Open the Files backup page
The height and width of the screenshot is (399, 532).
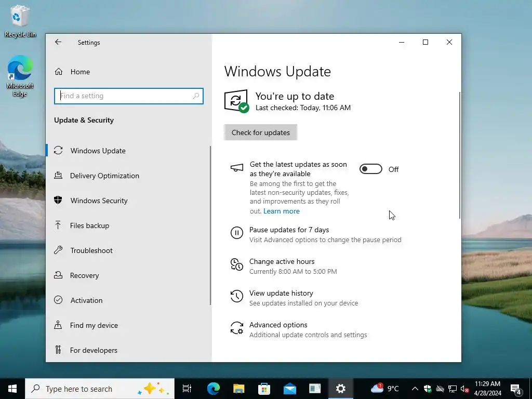click(128, 225)
